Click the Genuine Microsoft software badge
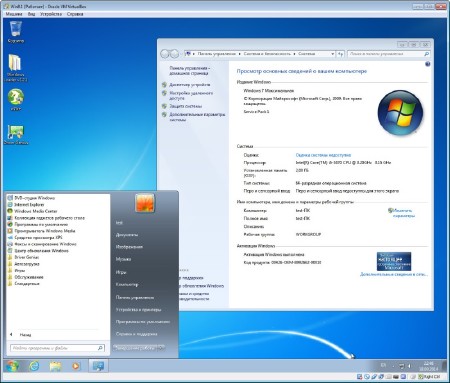Viewport: 450px width, 383px height. pyautogui.click(x=394, y=261)
